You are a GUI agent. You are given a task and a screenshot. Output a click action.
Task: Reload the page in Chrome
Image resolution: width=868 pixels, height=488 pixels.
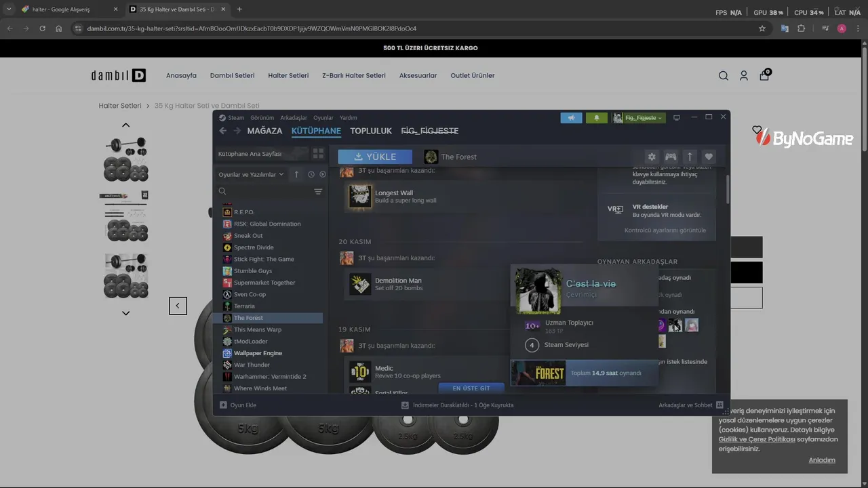(x=42, y=28)
